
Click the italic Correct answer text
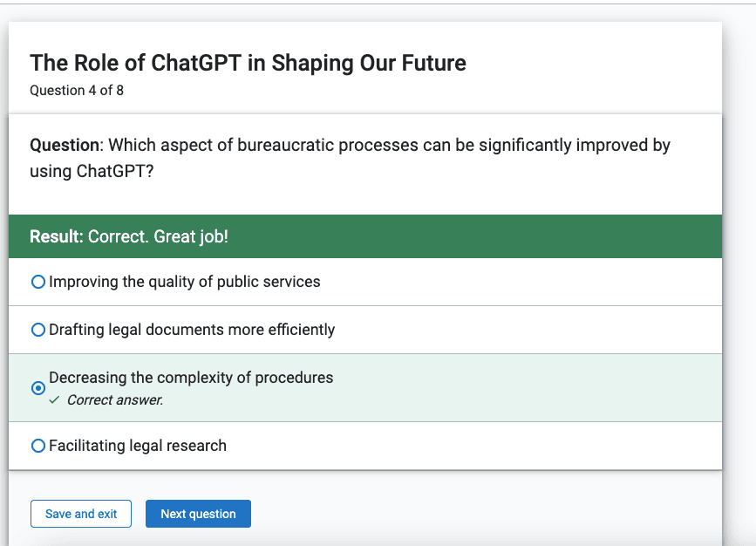tap(115, 399)
